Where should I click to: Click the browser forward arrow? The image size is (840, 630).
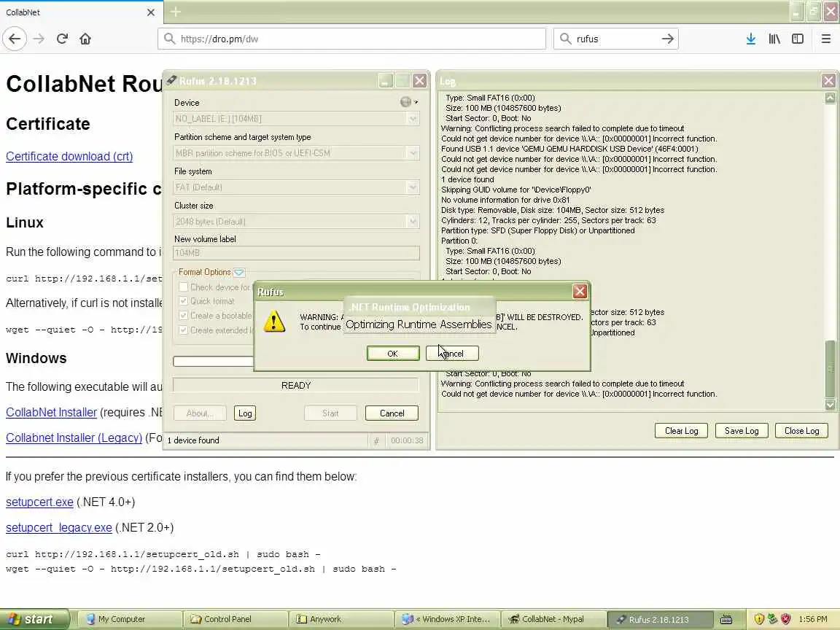39,39
